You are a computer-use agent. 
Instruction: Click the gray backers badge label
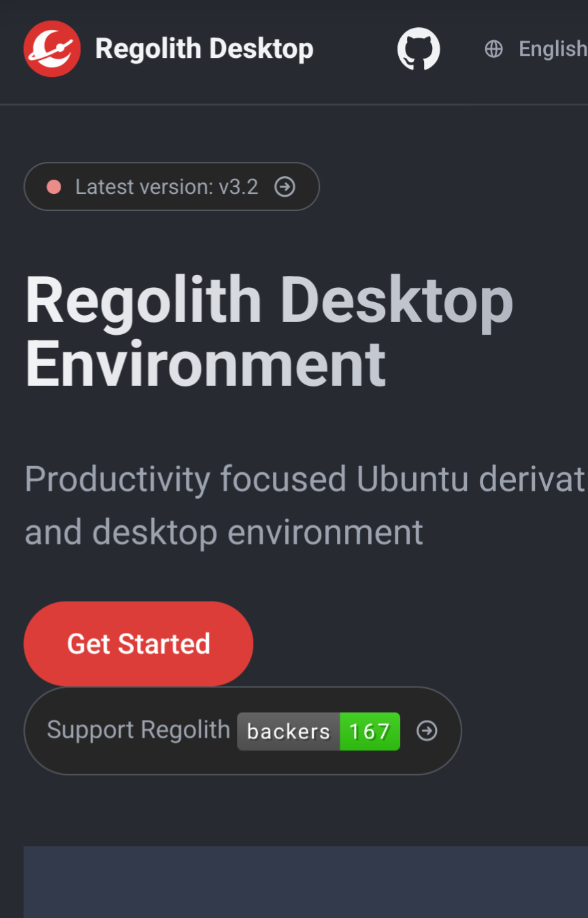tap(289, 732)
